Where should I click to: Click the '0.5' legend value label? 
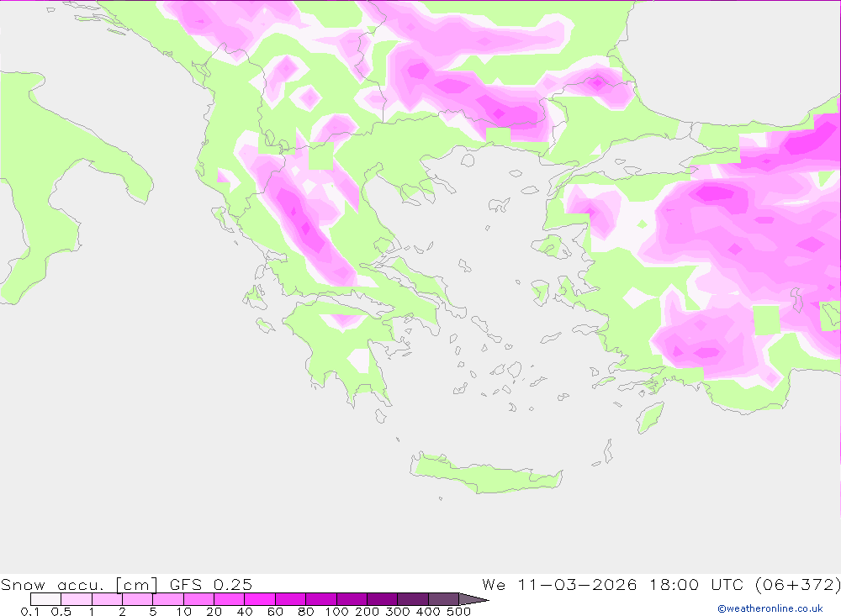(61, 611)
